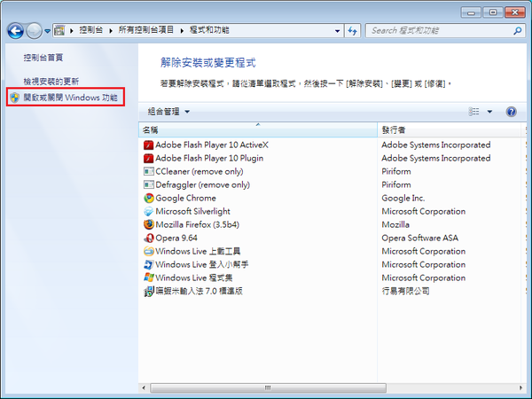Select the 'Adobe Flash Player 10 ActiveX' name
Viewport: 532px width, 399px height.
coord(212,145)
